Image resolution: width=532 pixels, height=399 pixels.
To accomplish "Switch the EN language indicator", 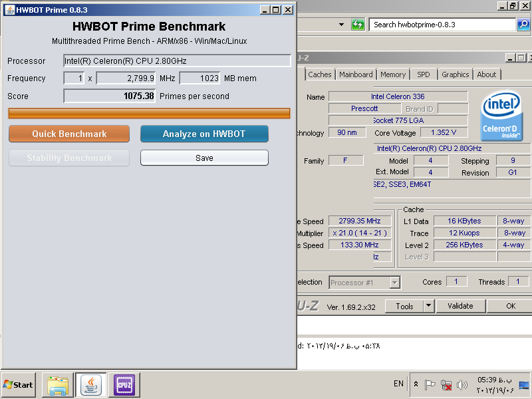I will coord(398,384).
